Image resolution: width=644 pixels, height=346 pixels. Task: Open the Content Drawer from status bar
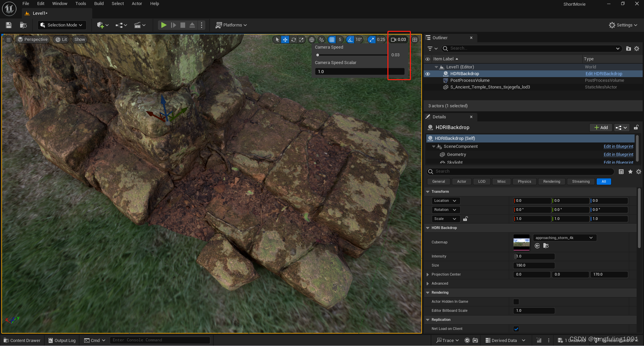pos(22,341)
